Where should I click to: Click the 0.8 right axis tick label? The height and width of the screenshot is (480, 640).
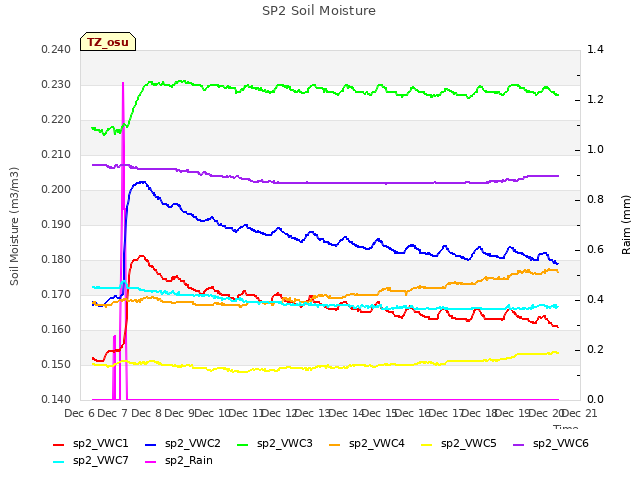[x=595, y=200]
